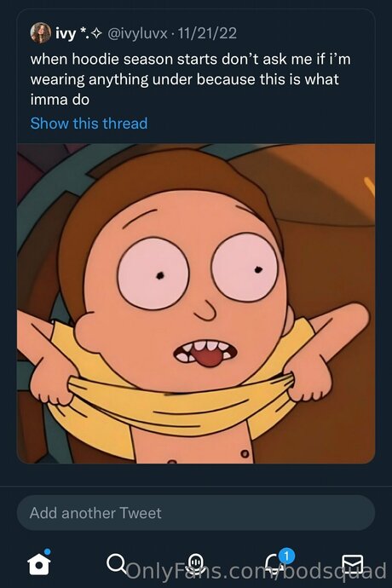Open the Morty cartoon image
The height and width of the screenshot is (588, 392).
[x=196, y=303]
